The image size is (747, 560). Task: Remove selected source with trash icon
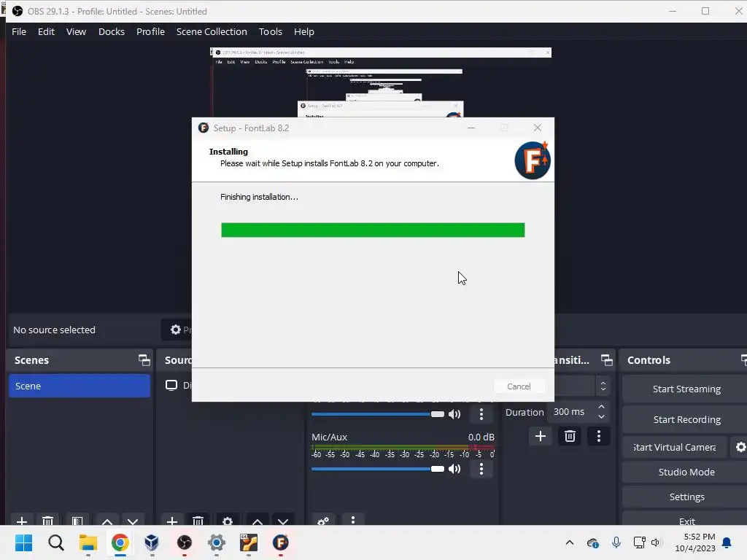[198, 521]
